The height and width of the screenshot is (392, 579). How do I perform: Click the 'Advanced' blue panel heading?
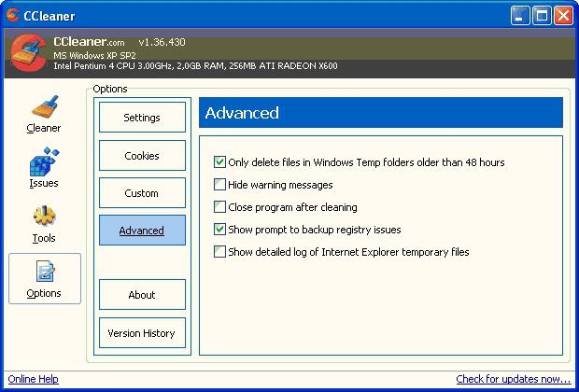pos(381,113)
